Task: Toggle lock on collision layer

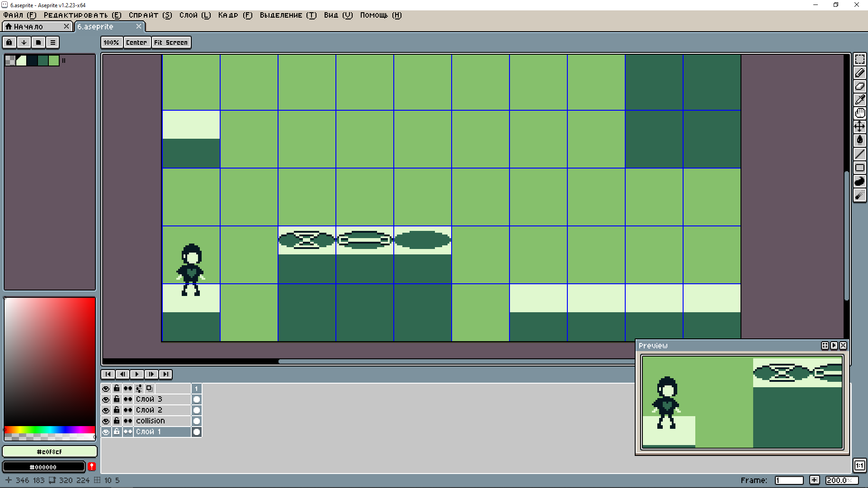Action: [x=117, y=421]
